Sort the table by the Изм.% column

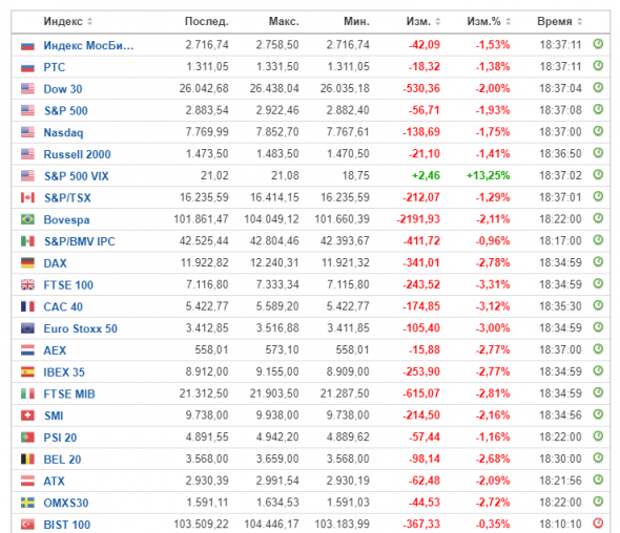coord(489,21)
